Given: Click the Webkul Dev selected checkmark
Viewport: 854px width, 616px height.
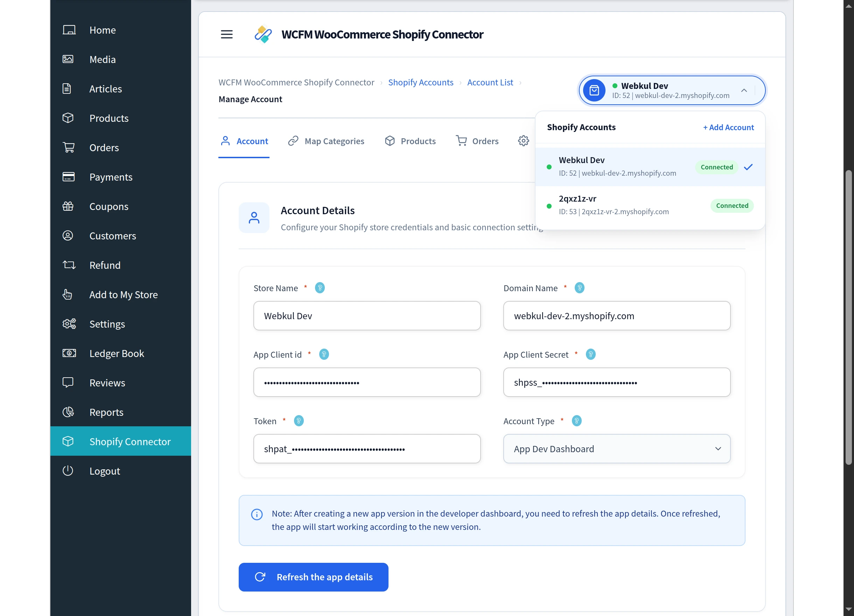Looking at the screenshot, I should [748, 167].
